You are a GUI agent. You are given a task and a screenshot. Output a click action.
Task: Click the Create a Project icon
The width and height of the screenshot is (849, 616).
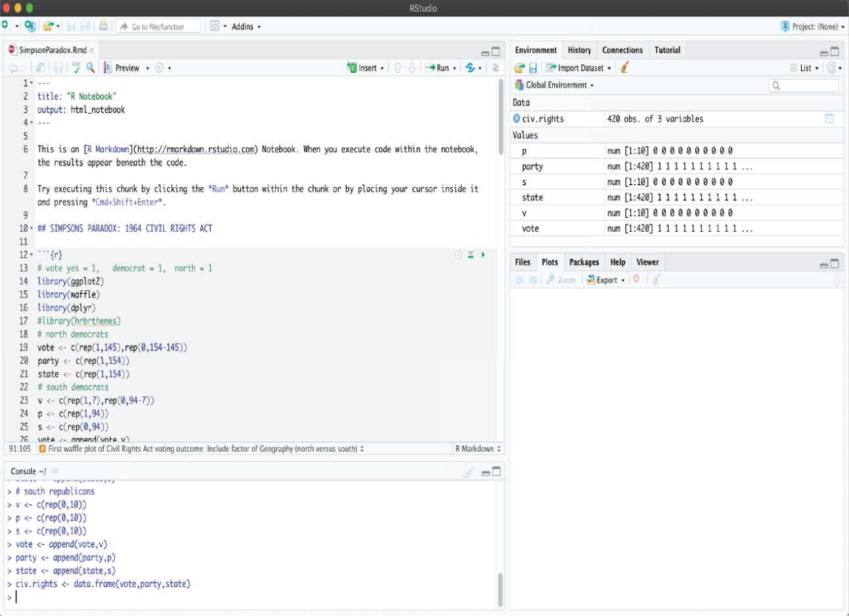pyautogui.click(x=30, y=26)
